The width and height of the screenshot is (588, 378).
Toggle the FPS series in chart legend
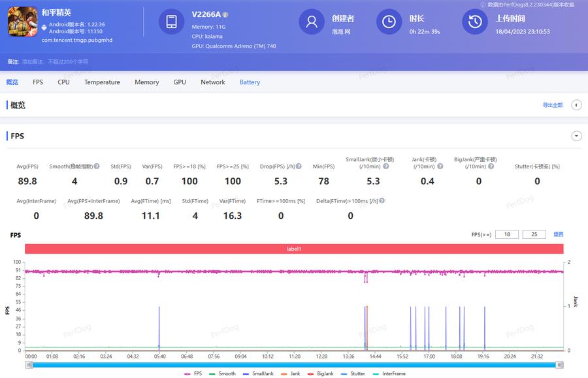pyautogui.click(x=192, y=373)
